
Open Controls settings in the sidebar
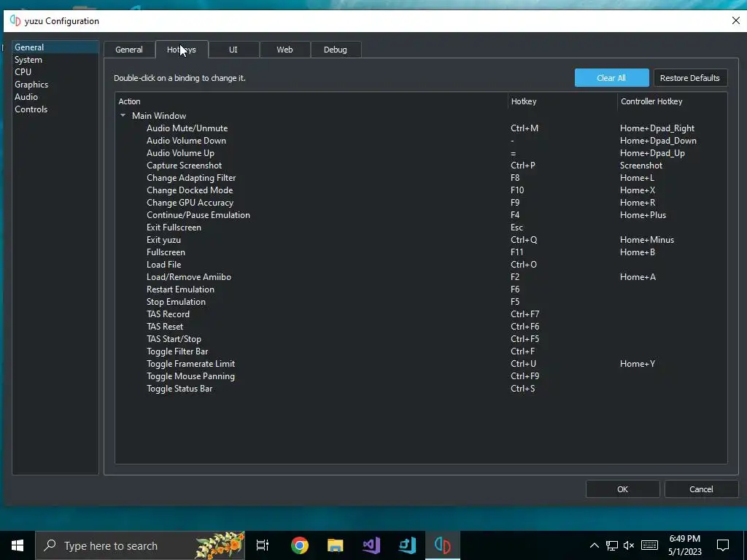tap(55, 109)
